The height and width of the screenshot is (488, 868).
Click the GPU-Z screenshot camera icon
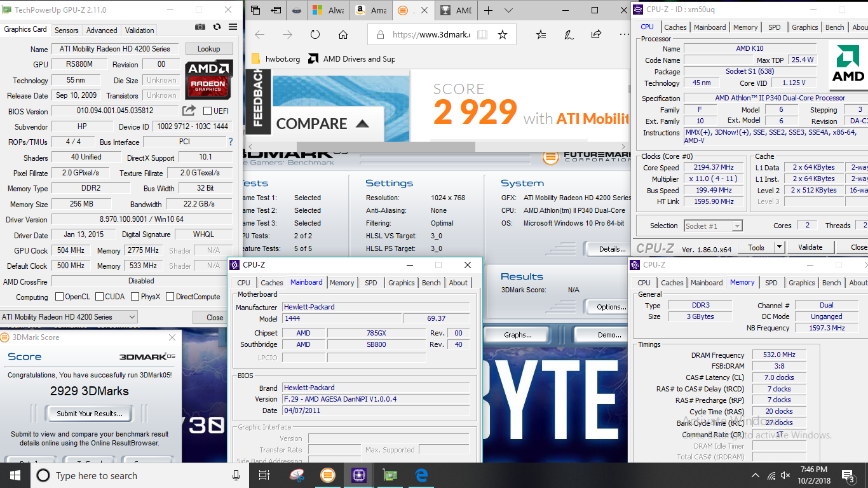(200, 27)
